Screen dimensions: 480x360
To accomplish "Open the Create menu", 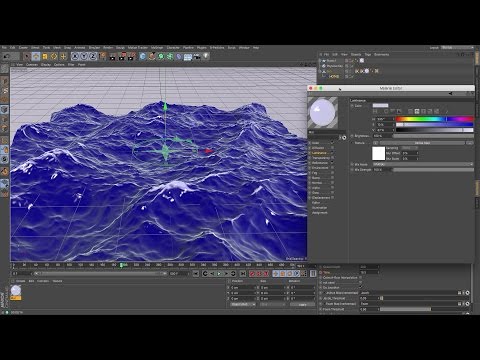I will coord(23,48).
